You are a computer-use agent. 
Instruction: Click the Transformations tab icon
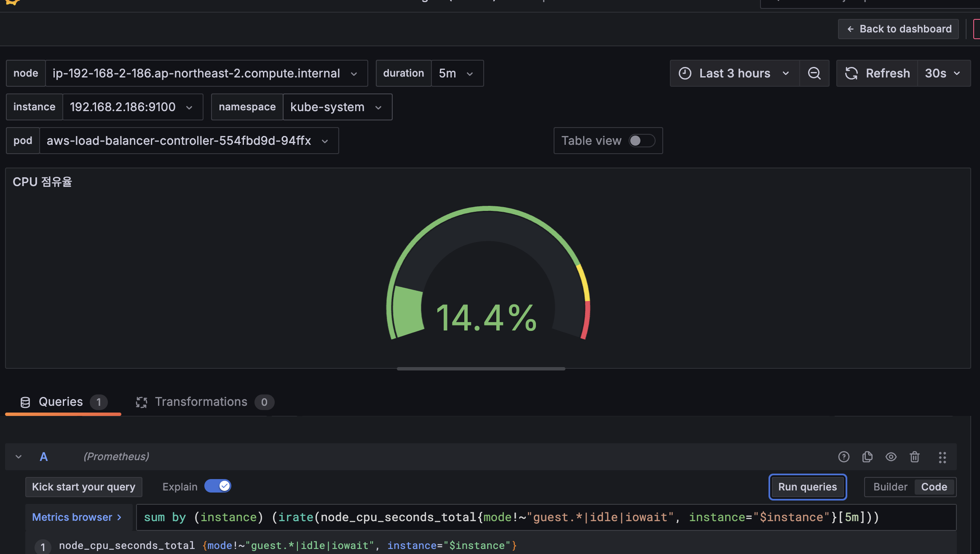tap(142, 402)
